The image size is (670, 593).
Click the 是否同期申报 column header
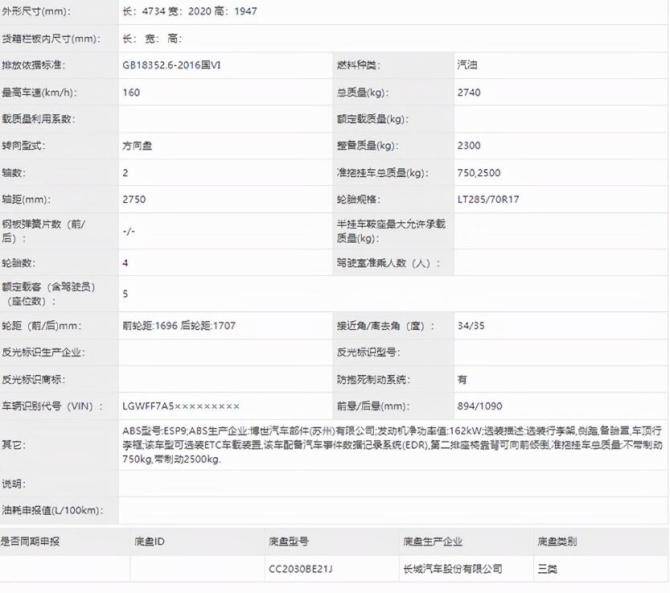(x=30, y=542)
